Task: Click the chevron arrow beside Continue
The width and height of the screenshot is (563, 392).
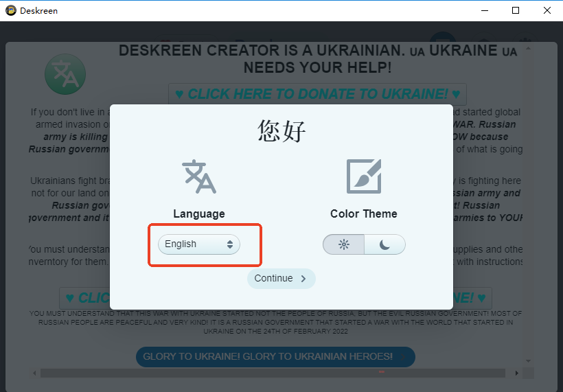Action: pyautogui.click(x=303, y=279)
